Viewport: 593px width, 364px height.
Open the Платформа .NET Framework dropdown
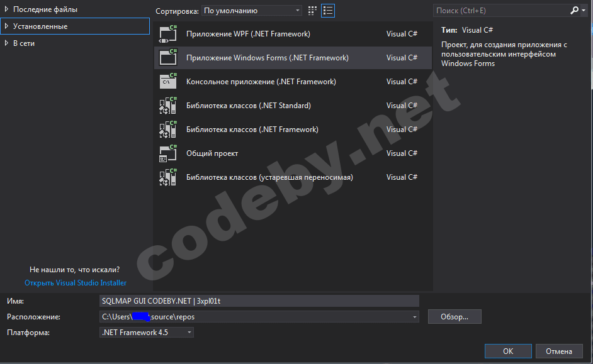(x=146, y=333)
